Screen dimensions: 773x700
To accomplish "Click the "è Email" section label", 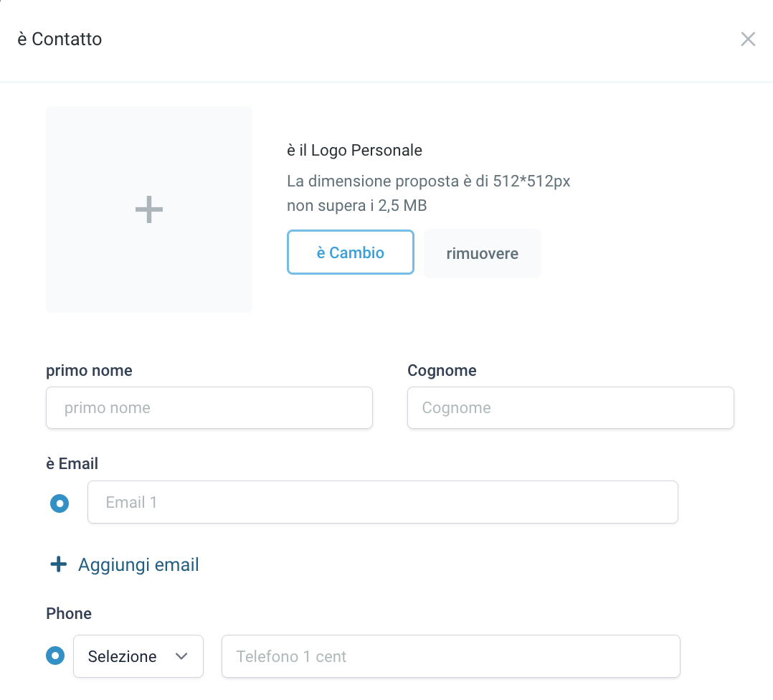I will 72,464.
